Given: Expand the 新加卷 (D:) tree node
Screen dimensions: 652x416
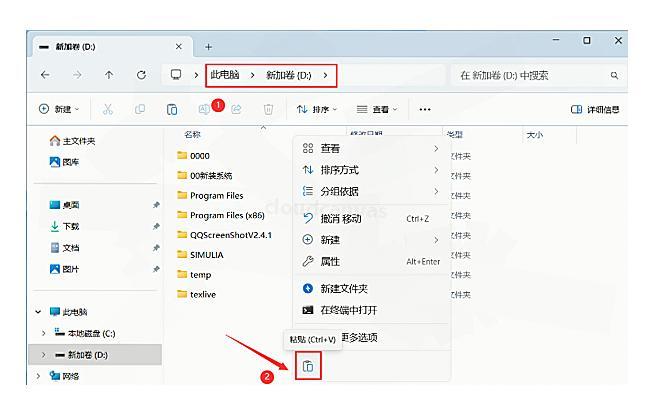Looking at the screenshot, I should 44,355.
